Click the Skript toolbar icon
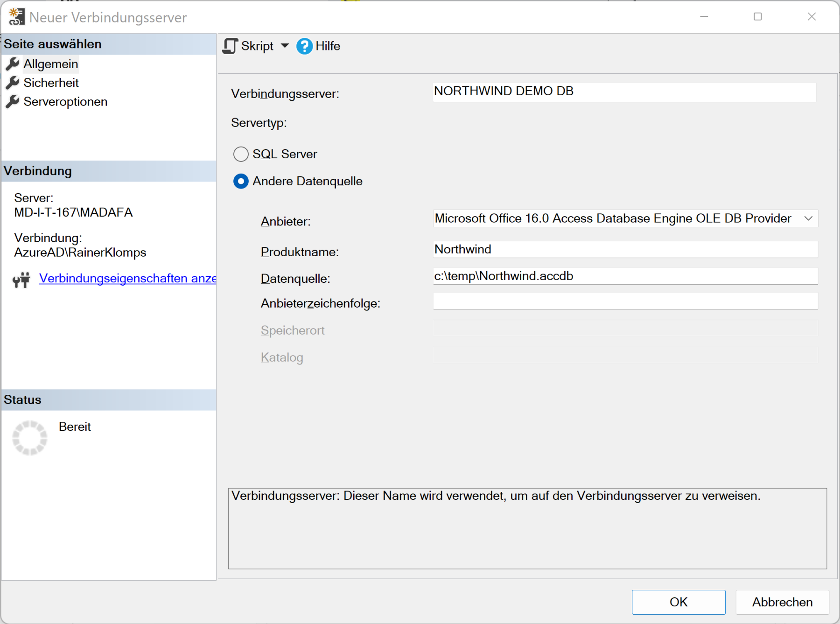Image resolution: width=840 pixels, height=624 pixels. coord(230,46)
